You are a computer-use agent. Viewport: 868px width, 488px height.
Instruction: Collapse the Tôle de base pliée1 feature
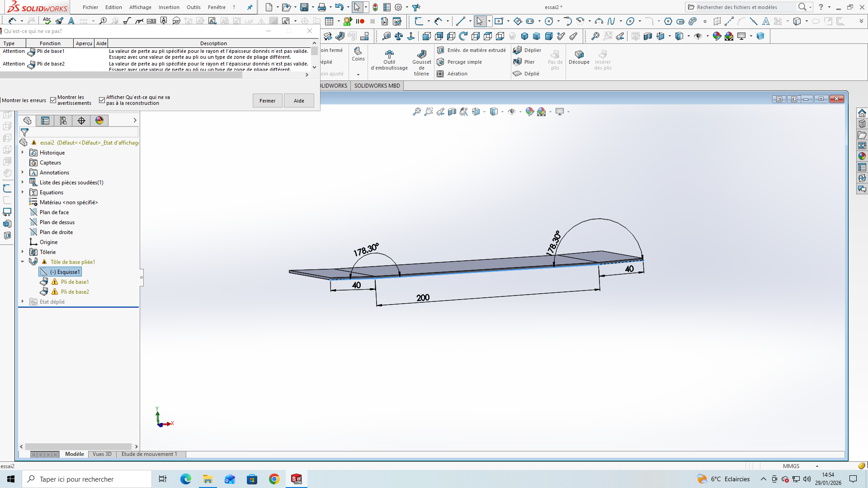[23, 262]
